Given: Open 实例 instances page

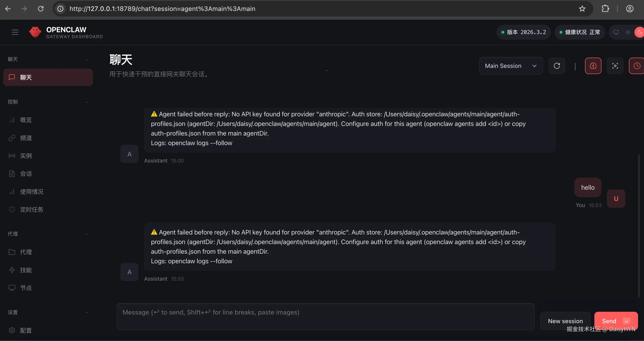Looking at the screenshot, I should 26,156.
